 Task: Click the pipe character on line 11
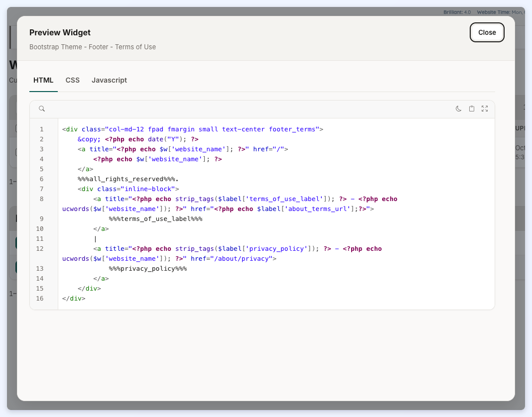95,239
